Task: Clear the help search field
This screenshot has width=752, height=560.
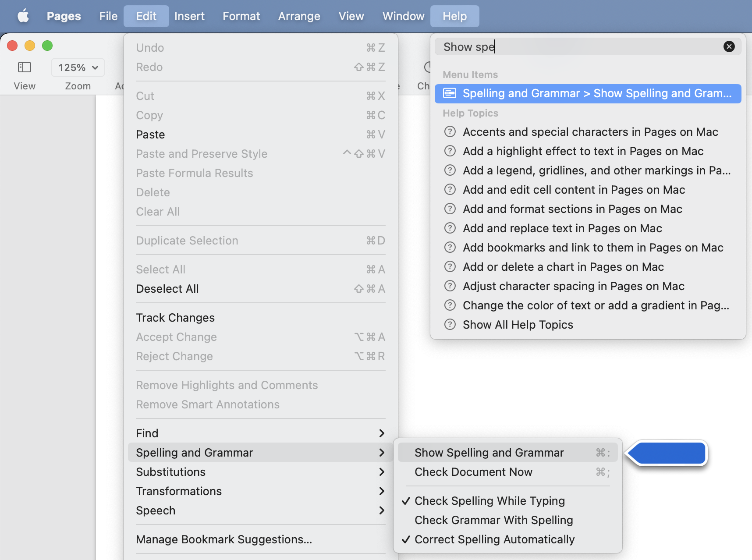Action: [729, 46]
